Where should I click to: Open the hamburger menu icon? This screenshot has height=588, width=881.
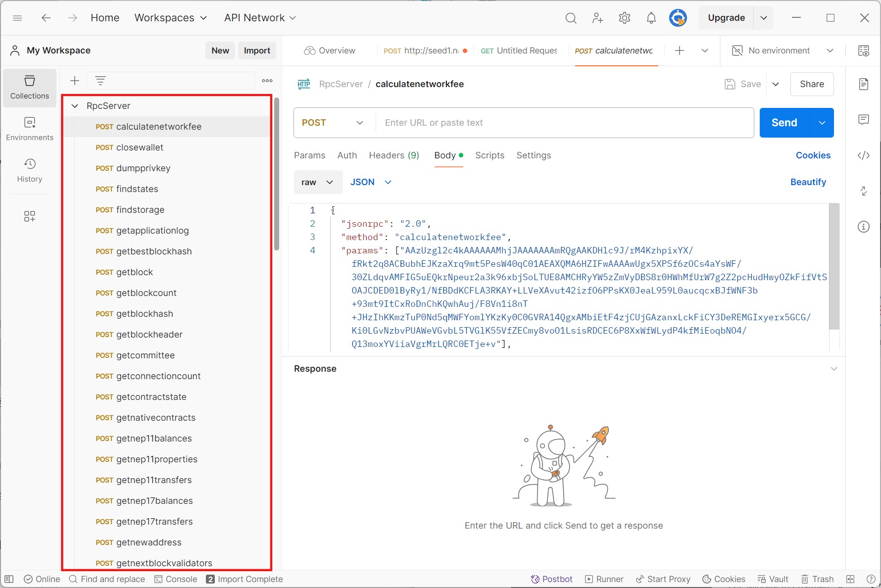[x=17, y=18]
